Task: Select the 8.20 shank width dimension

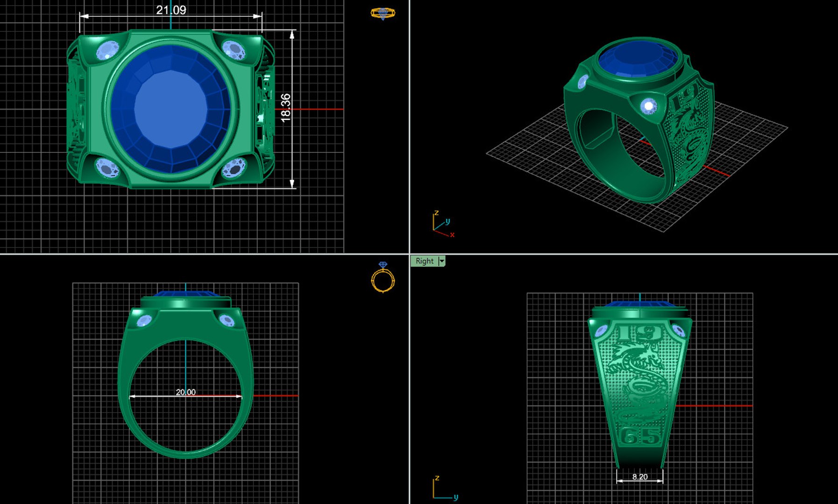Action: (640, 476)
